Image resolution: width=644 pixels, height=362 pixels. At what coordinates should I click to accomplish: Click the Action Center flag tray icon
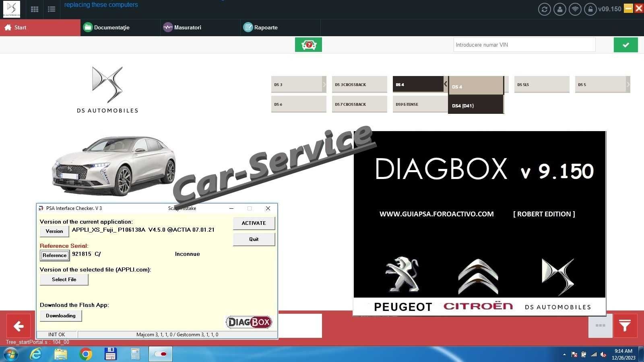click(x=574, y=354)
